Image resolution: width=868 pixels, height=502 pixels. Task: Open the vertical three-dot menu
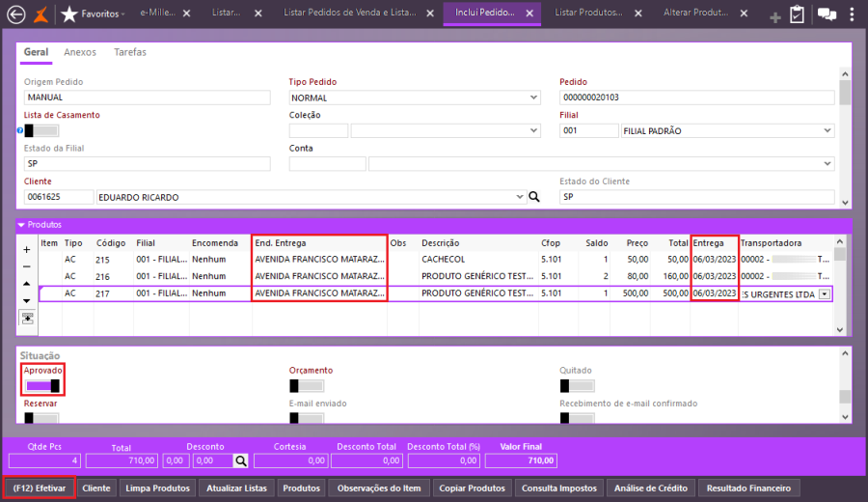coord(852,14)
